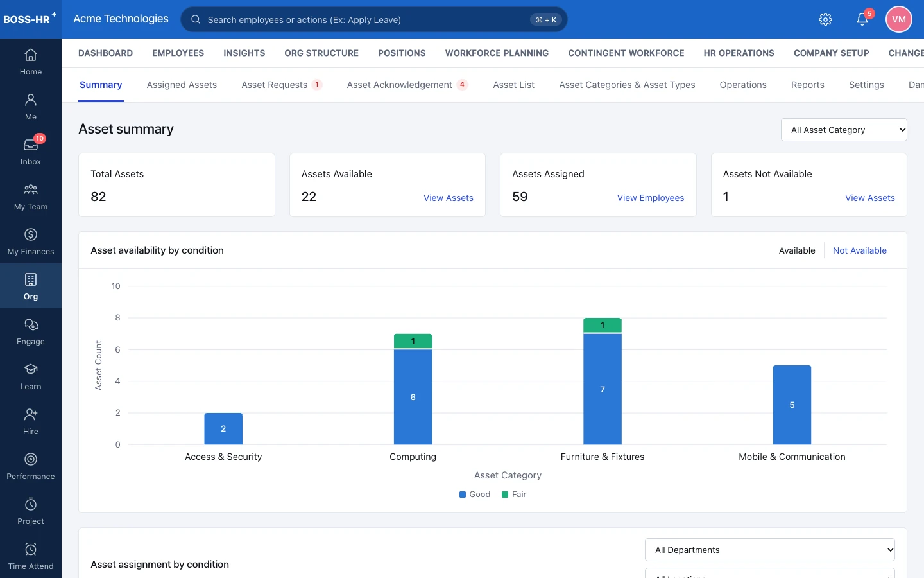
Task: Open the settings gear icon
Action: point(826,19)
